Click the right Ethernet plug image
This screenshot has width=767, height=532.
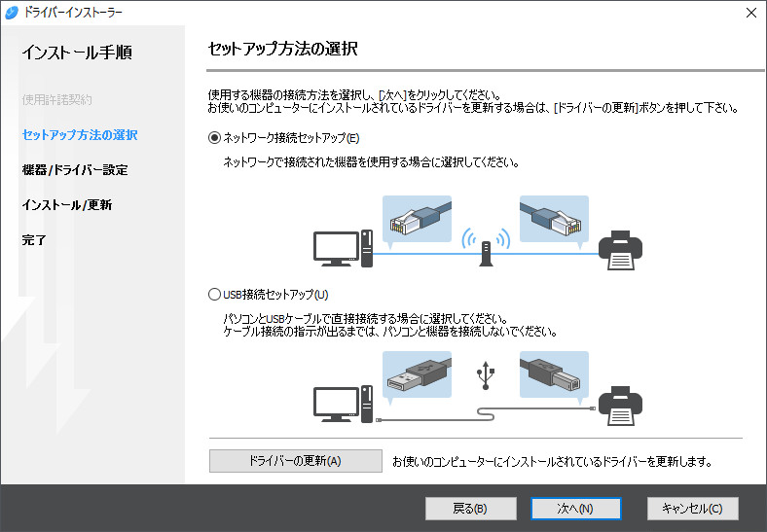554,220
